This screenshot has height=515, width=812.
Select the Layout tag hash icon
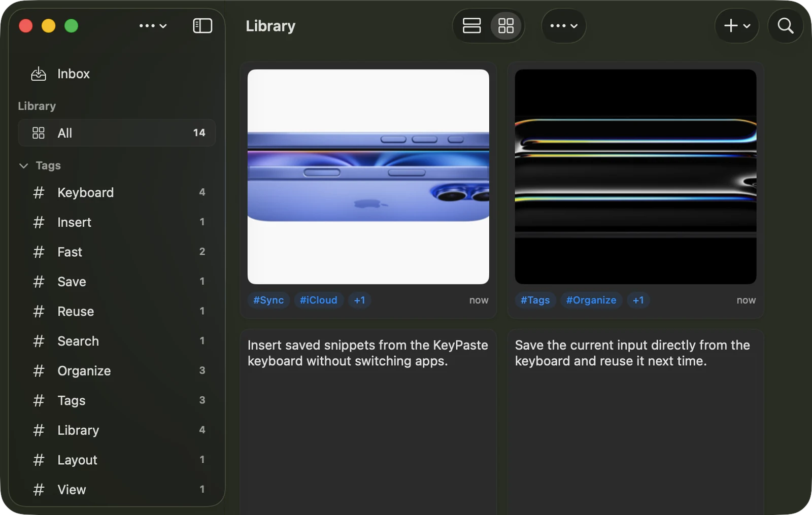(39, 460)
